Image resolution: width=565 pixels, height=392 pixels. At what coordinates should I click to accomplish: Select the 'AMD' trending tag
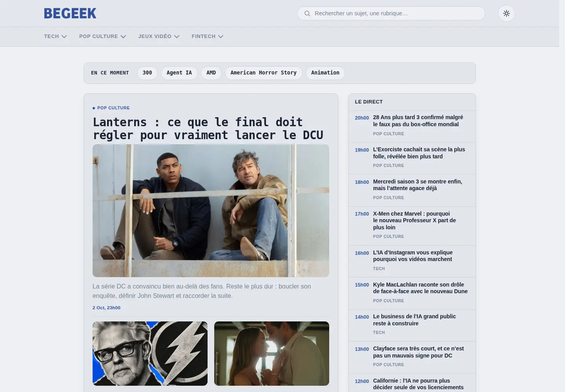(x=211, y=73)
